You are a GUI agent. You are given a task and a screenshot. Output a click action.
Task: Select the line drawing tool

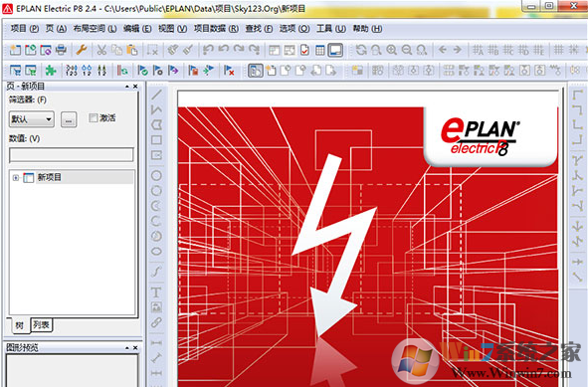tap(157, 95)
